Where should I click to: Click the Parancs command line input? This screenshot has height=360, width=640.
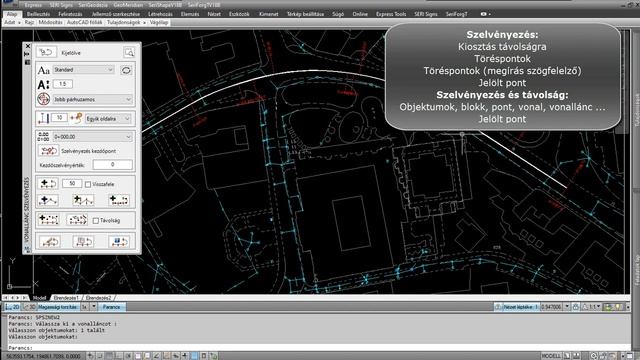click(318, 348)
